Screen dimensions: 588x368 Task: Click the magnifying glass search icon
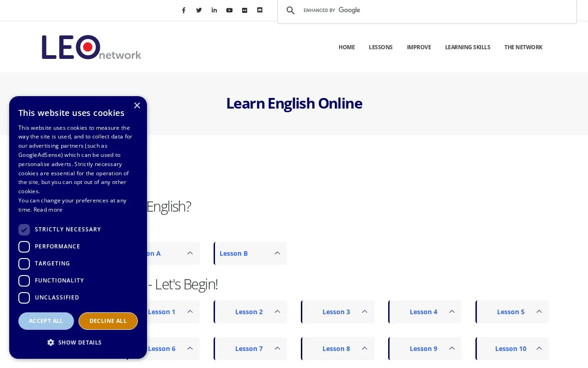tap(290, 11)
